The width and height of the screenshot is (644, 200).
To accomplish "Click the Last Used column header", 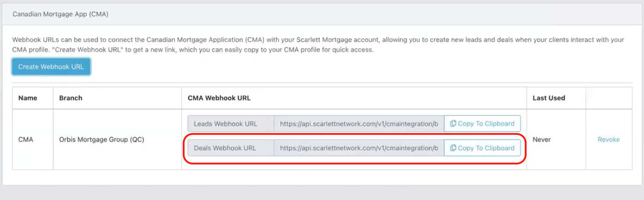I will pyautogui.click(x=548, y=98).
